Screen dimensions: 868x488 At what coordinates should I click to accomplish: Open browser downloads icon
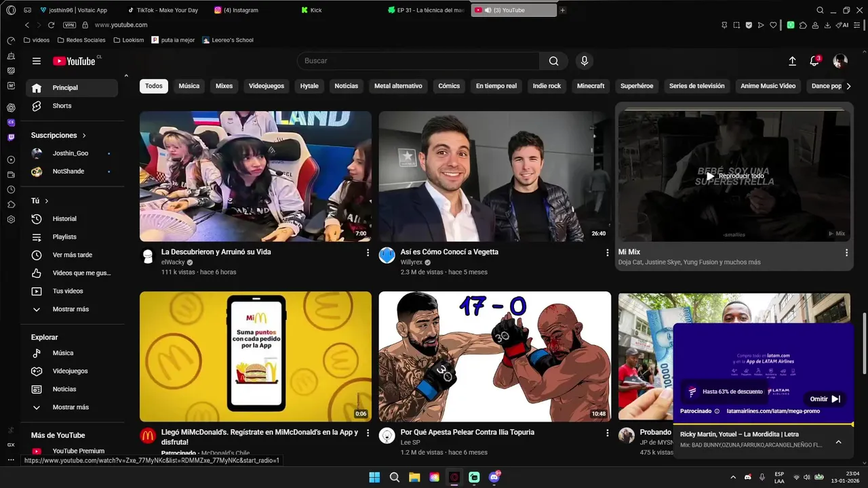coord(827,25)
